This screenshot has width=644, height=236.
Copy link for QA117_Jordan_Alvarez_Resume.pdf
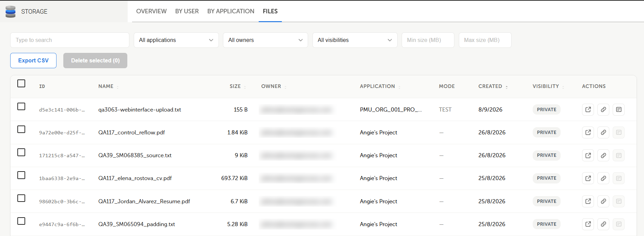coord(603,201)
